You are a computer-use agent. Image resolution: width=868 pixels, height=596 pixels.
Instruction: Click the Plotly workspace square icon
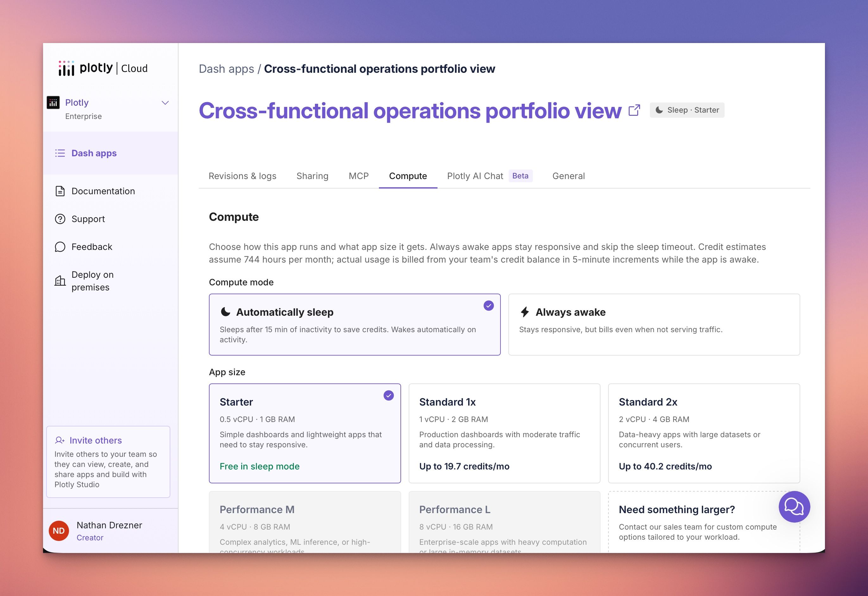[x=53, y=102]
